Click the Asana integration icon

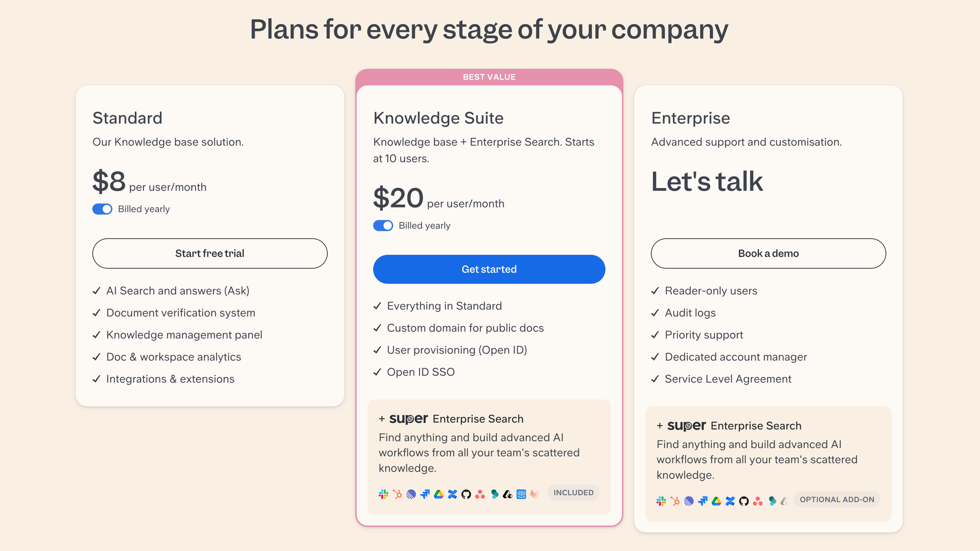coord(480,493)
